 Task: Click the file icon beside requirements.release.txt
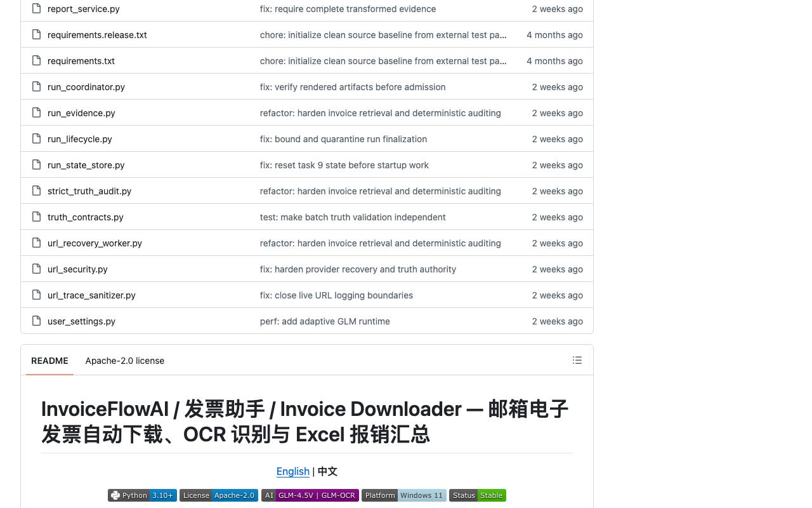36,35
